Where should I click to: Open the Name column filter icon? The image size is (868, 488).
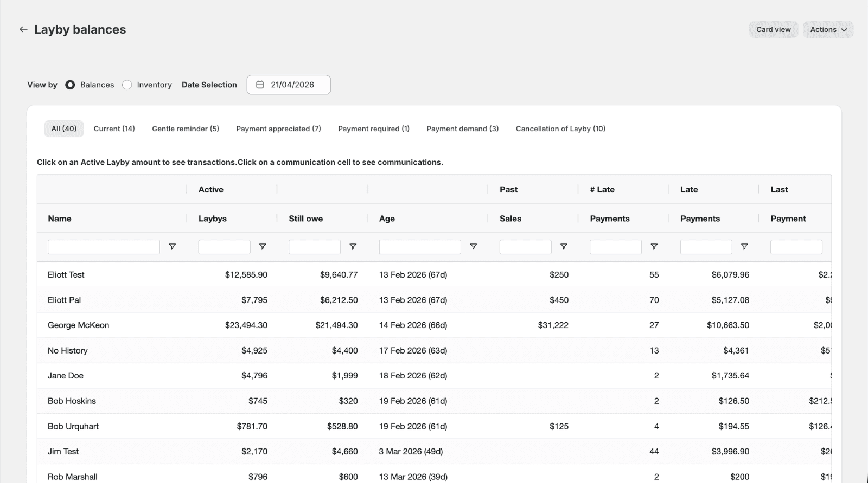pyautogui.click(x=172, y=247)
